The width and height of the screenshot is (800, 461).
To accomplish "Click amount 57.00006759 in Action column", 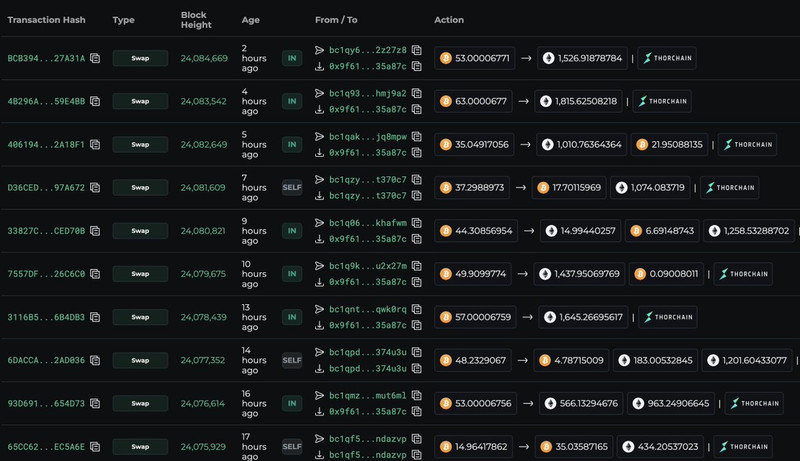I will tap(482, 317).
